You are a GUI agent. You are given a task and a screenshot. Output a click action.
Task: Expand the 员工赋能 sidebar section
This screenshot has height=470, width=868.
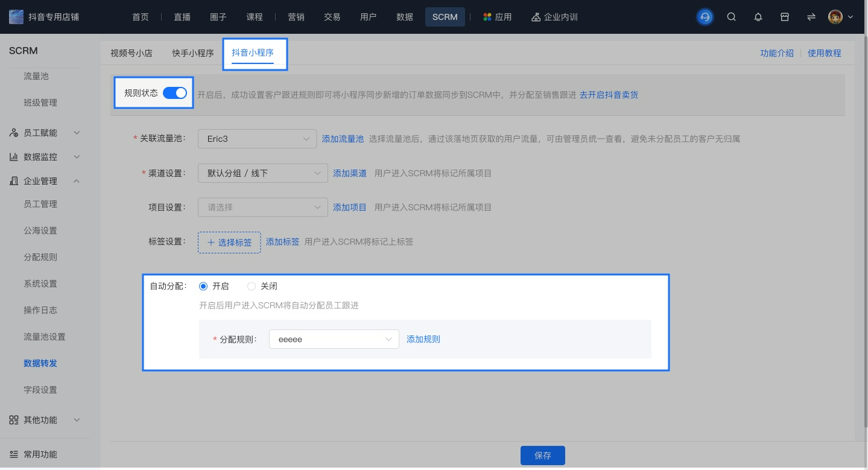(77, 133)
